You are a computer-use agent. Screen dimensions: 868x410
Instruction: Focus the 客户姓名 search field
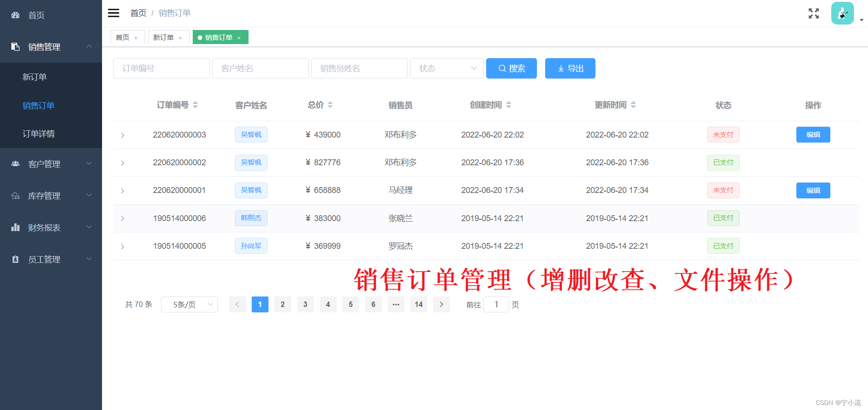260,68
